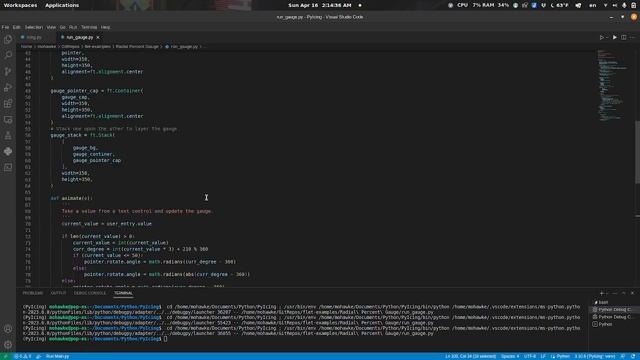Click the line and column indicator in status bar
Viewport: 640px width, 360px height.
click(x=471, y=356)
